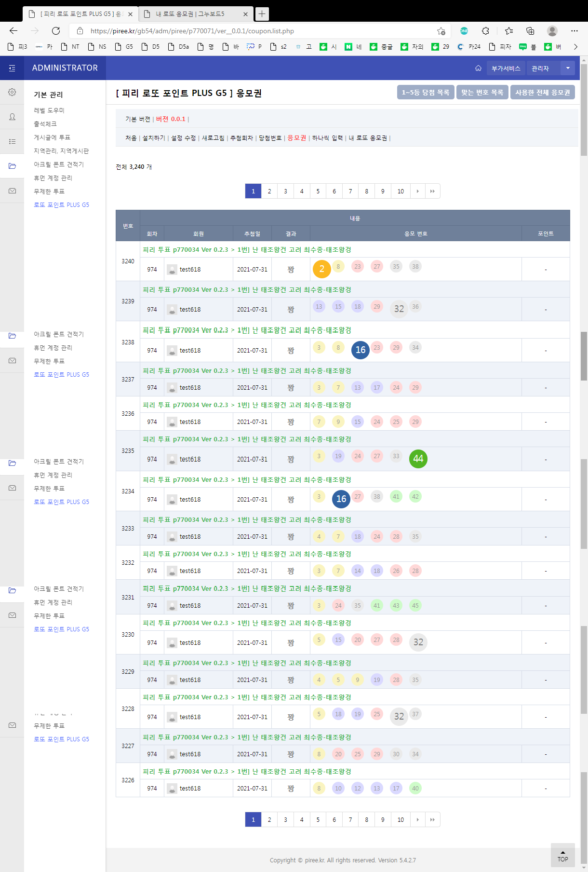Click the sidebar collapse menu icon

coord(12,68)
